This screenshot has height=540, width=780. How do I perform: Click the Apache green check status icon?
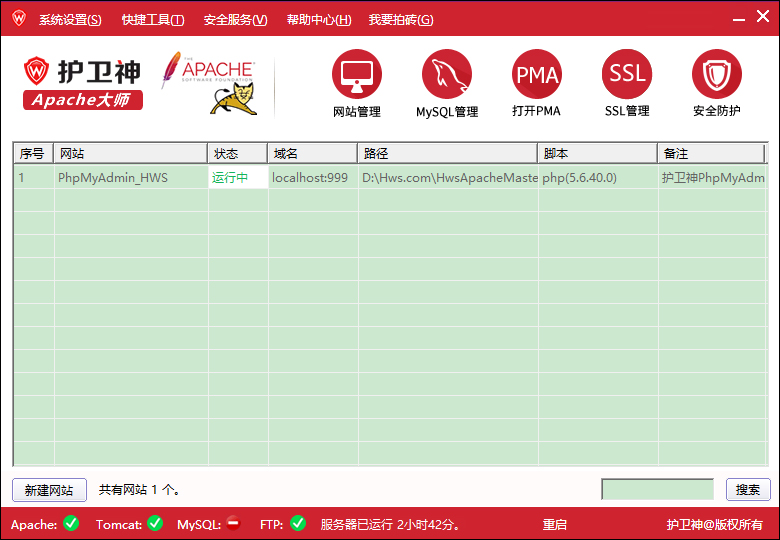pyautogui.click(x=71, y=523)
